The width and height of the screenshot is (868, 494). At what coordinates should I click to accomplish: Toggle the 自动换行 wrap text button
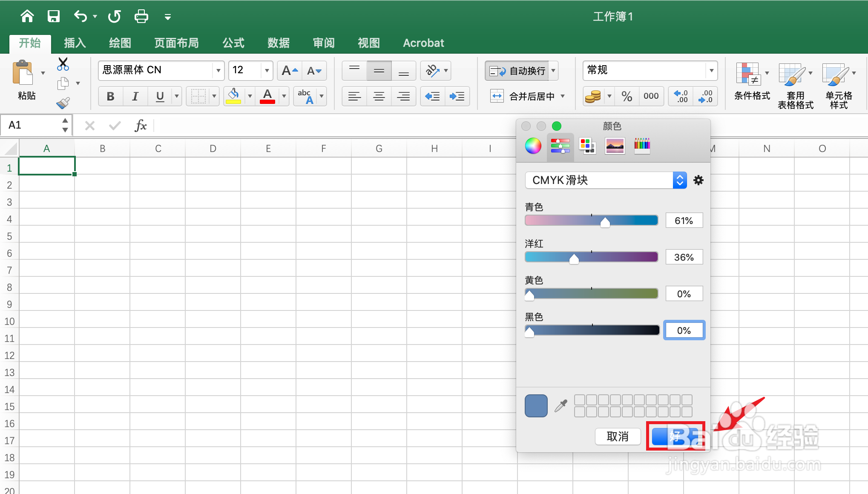point(517,71)
